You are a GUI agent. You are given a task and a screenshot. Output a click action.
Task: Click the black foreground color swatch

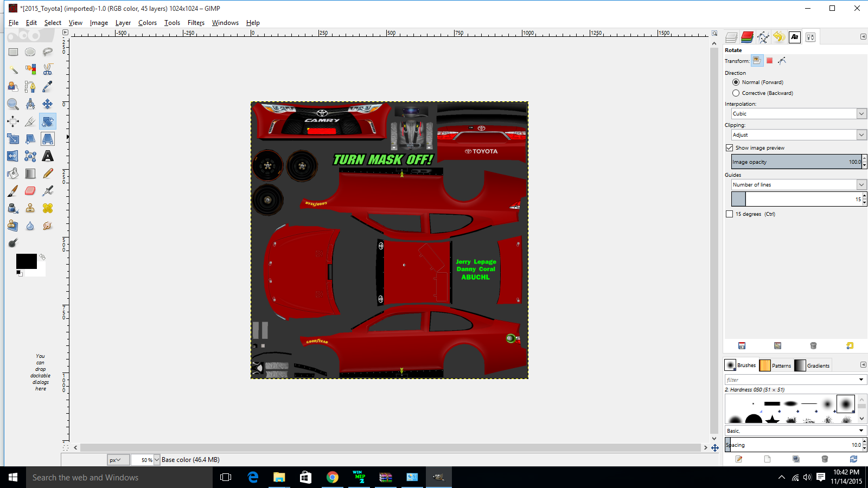pos(26,261)
